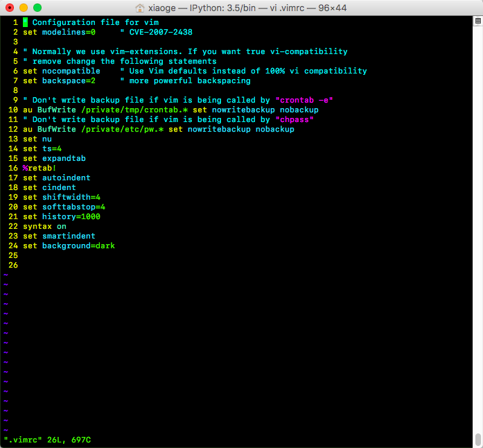
Task: Click the 'CVE-2007-2438' comment text
Action: [161, 32]
